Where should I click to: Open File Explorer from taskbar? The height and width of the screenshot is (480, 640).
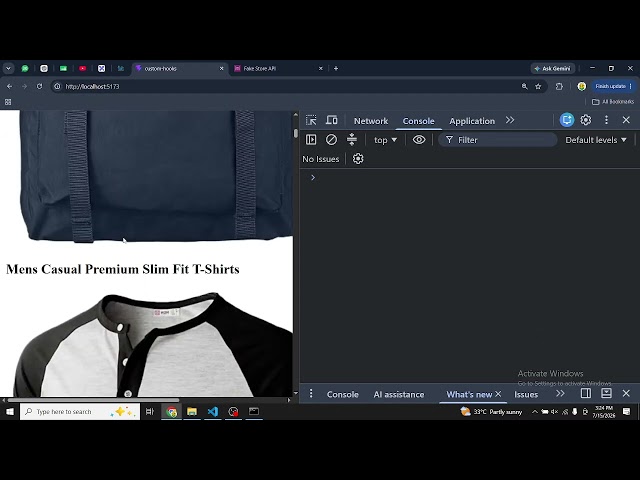coord(192,412)
